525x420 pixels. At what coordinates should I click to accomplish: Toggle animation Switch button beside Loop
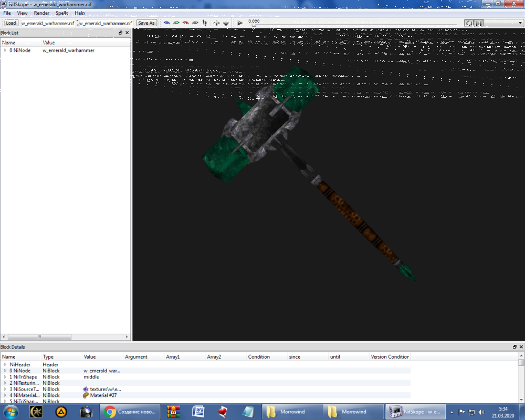(x=478, y=23)
